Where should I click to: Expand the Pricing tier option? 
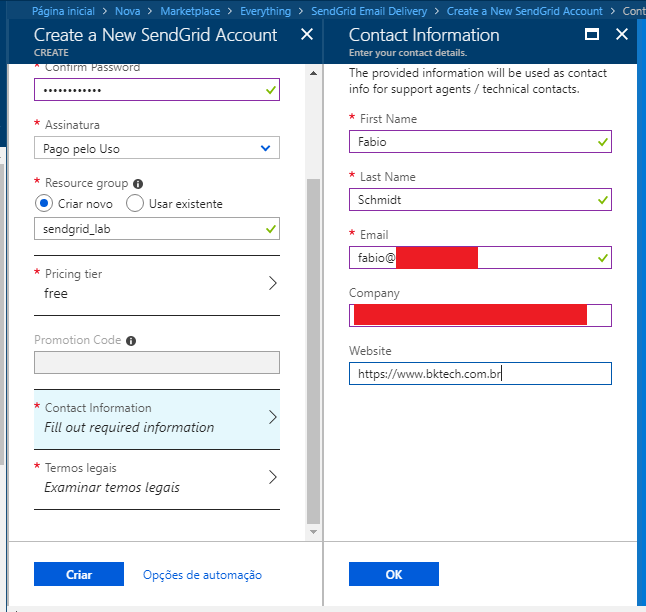(x=157, y=284)
